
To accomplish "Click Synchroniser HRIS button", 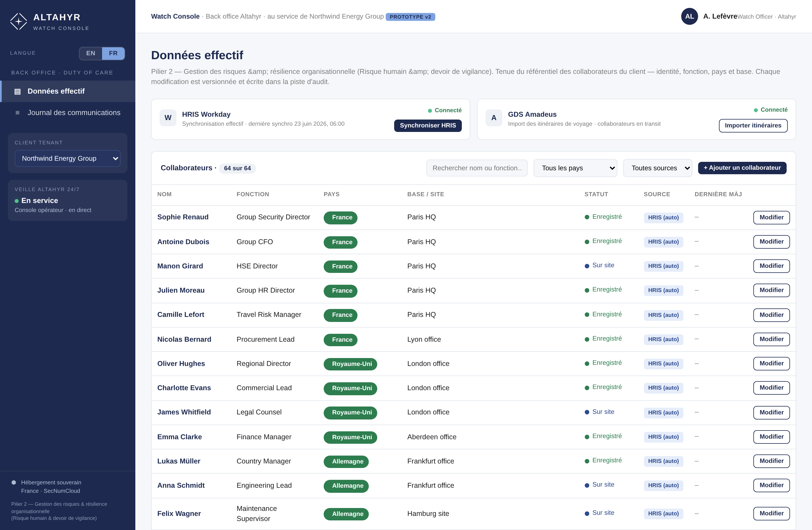I will pyautogui.click(x=428, y=125).
